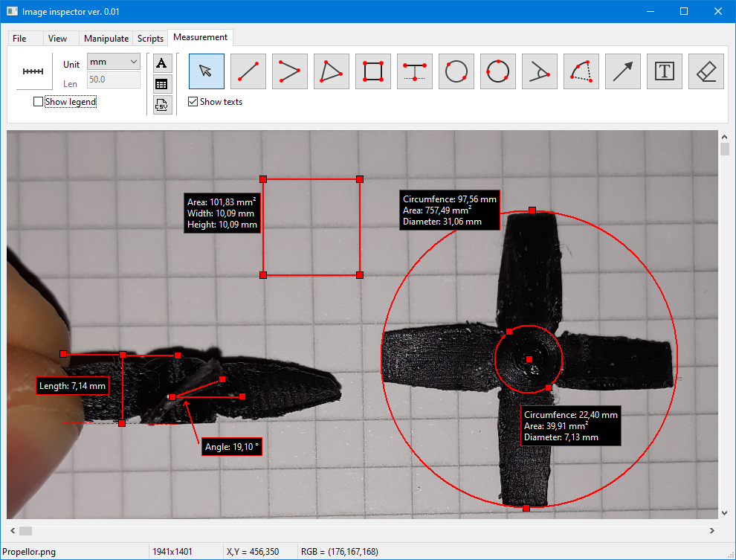Open the measurement table icon
The image size is (736, 560).
coord(161,84)
